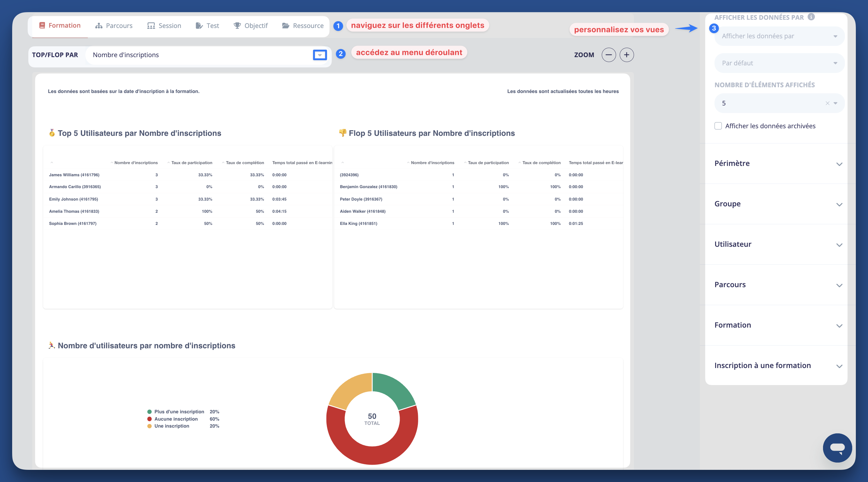Screen dimensions: 868x482
Task: Enable Afficher les données archivées checkbox
Action: [x=718, y=126]
